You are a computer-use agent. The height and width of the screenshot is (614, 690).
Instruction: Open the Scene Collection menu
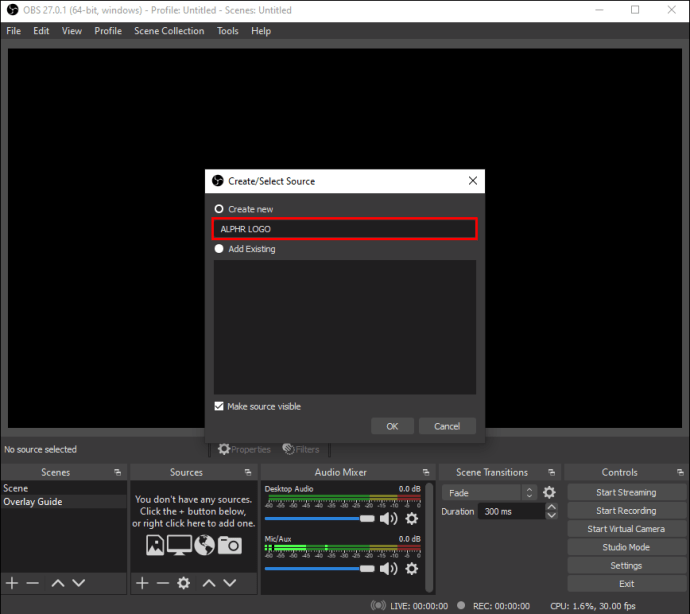(169, 31)
